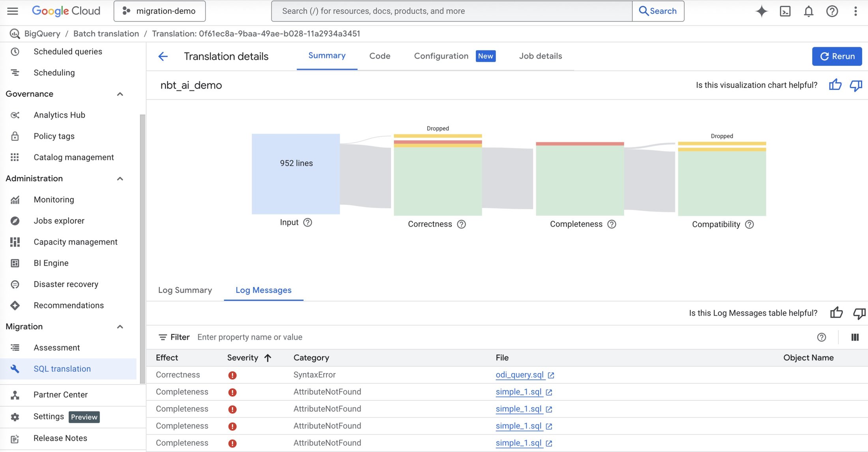Open help tooltip next to Input

click(x=308, y=222)
